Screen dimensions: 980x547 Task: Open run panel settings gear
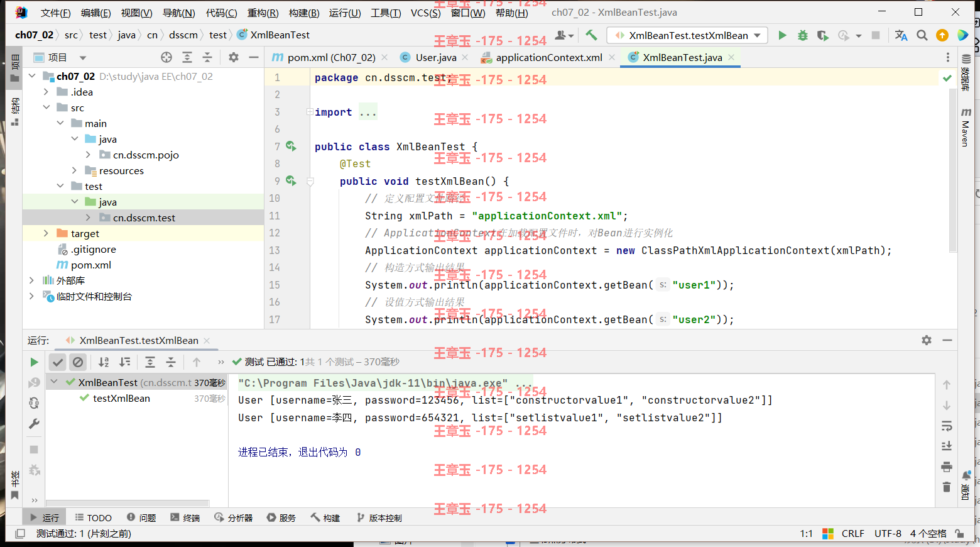click(x=927, y=340)
